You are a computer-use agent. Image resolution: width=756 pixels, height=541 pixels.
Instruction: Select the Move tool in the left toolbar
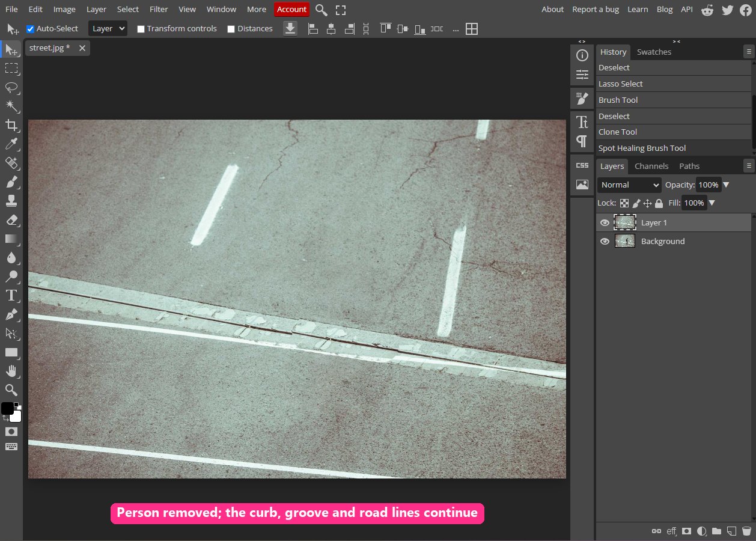click(x=11, y=50)
